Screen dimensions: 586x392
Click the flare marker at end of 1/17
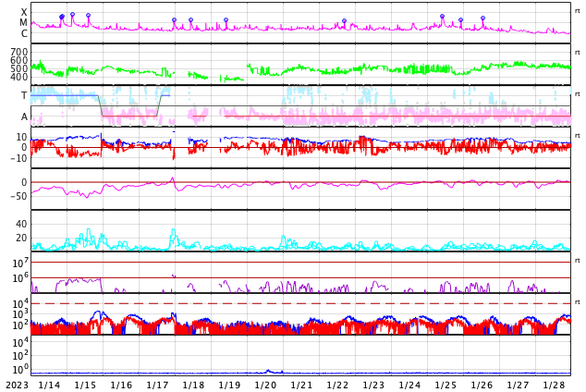click(x=174, y=19)
